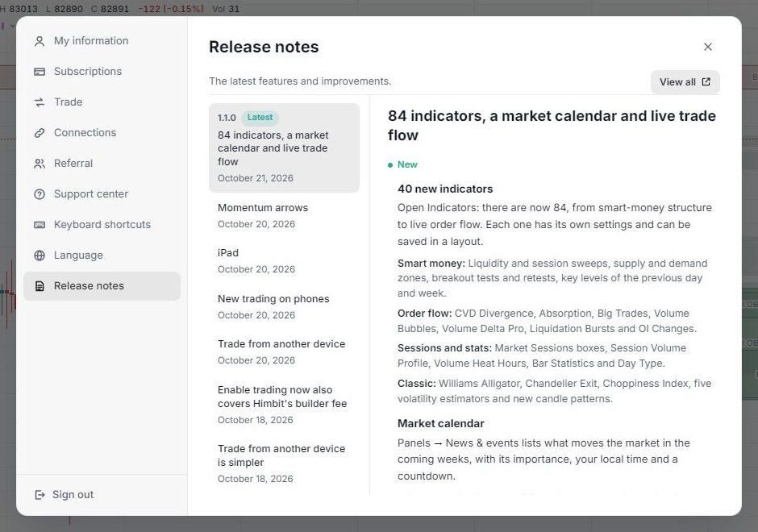
Task: Go to Subscriptions settings
Action: pyautogui.click(x=102, y=72)
